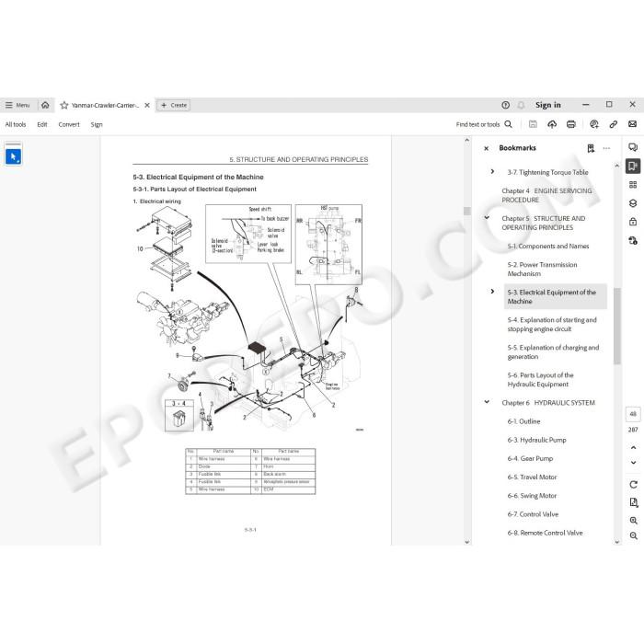Open bookmark 5-1 Components and Names

pyautogui.click(x=548, y=246)
